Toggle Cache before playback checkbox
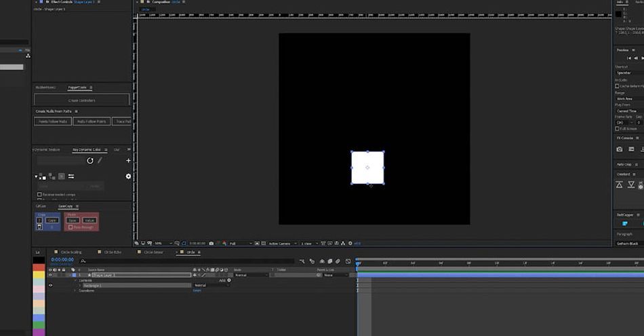644x336 pixels. 617,86
